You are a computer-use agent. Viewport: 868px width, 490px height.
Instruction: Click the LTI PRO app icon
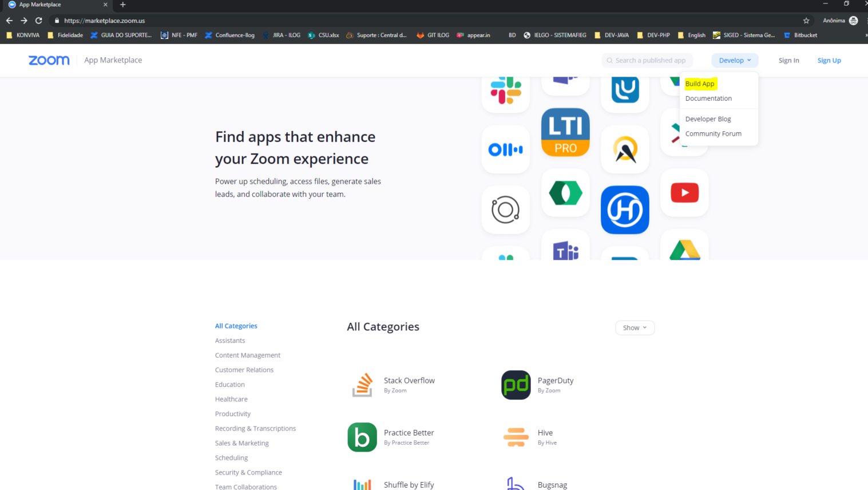(x=565, y=132)
